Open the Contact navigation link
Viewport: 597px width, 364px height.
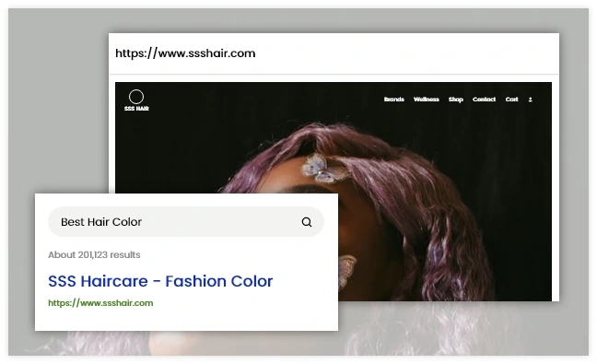tap(484, 100)
